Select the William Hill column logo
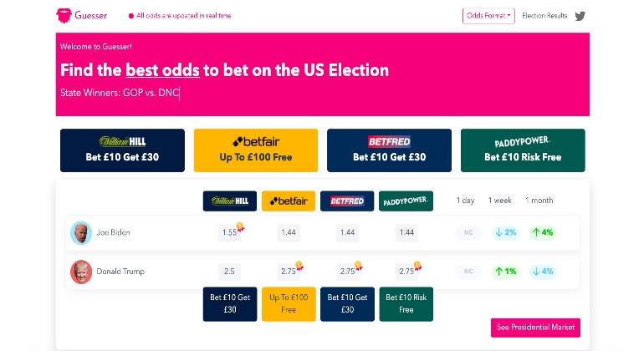 click(x=230, y=201)
